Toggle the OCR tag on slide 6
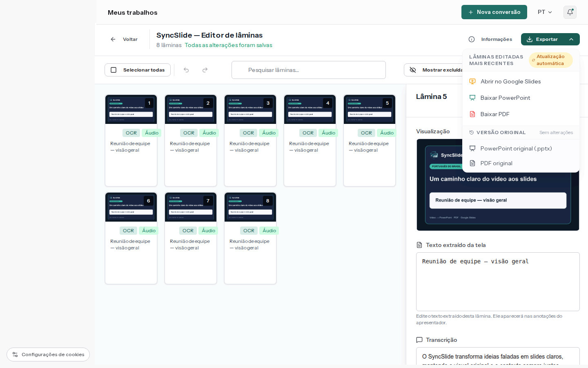Screen dimensions: 588x368 tap(128, 231)
